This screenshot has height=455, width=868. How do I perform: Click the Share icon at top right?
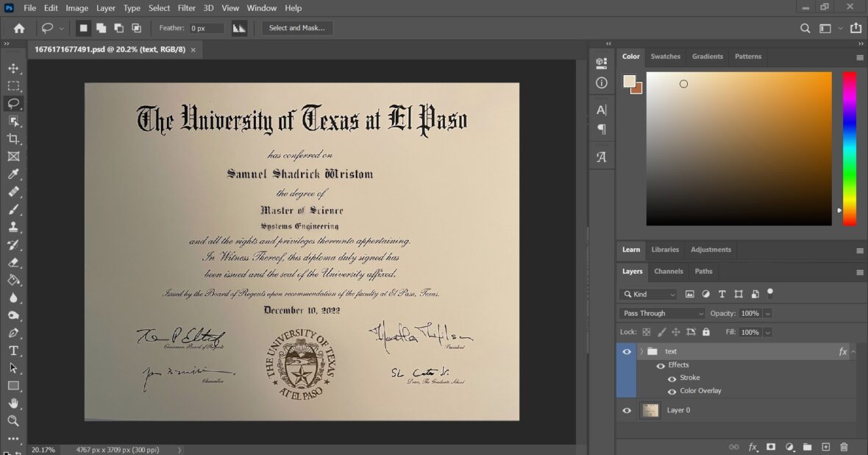pyautogui.click(x=855, y=28)
